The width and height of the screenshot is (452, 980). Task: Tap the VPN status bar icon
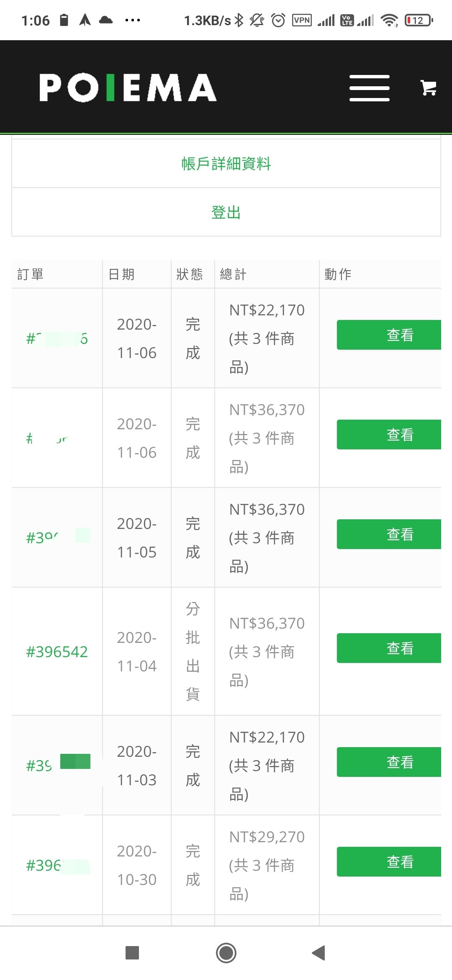tap(302, 20)
